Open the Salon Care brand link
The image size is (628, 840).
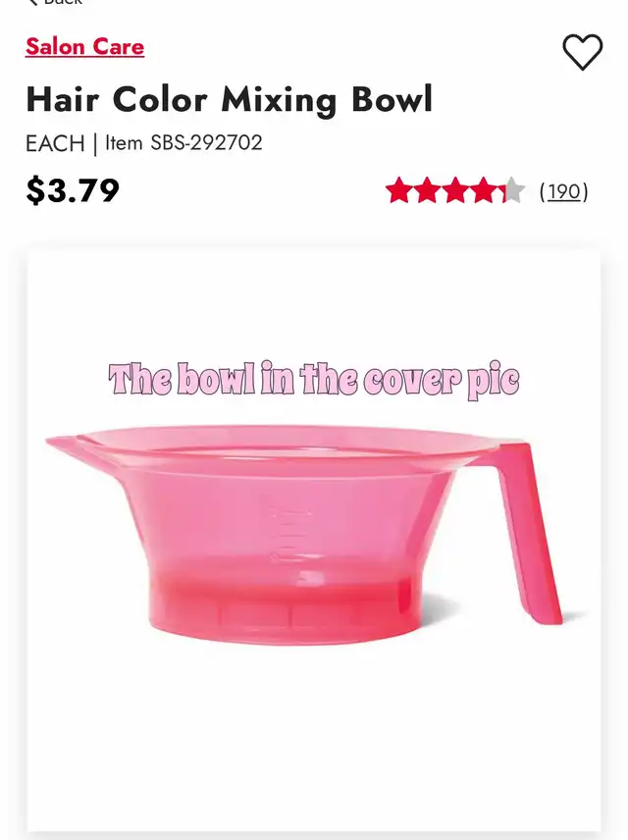point(84,46)
